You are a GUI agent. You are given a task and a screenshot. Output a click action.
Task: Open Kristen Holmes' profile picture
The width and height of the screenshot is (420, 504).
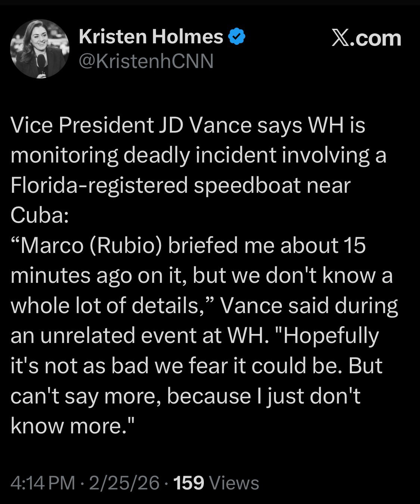click(x=40, y=49)
